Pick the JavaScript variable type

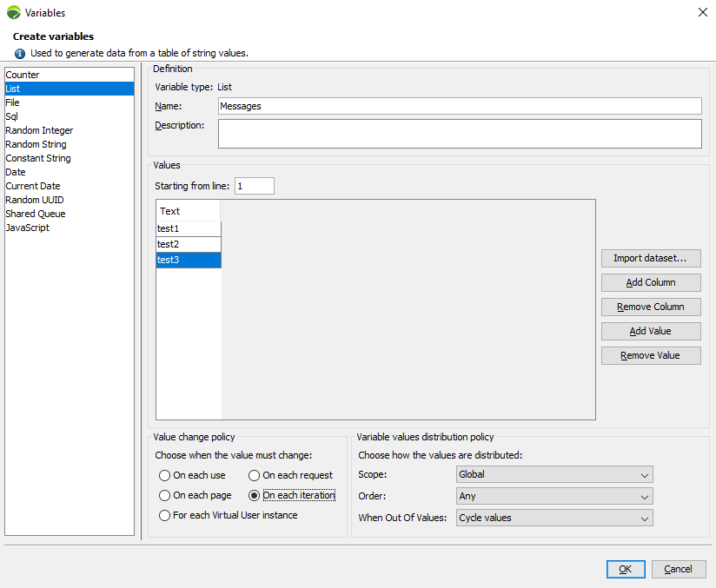click(x=28, y=228)
